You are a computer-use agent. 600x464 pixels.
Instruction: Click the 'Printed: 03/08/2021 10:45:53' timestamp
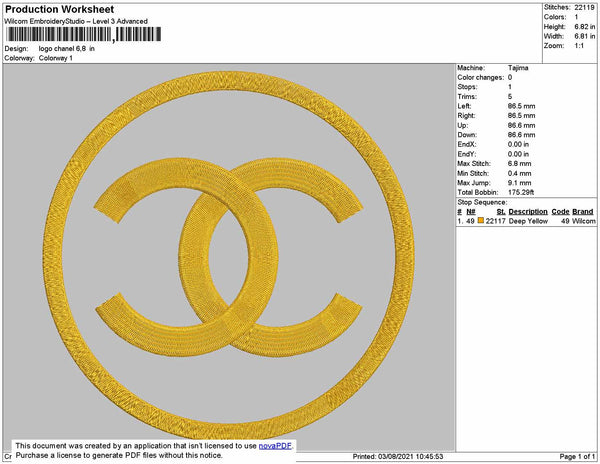398,456
